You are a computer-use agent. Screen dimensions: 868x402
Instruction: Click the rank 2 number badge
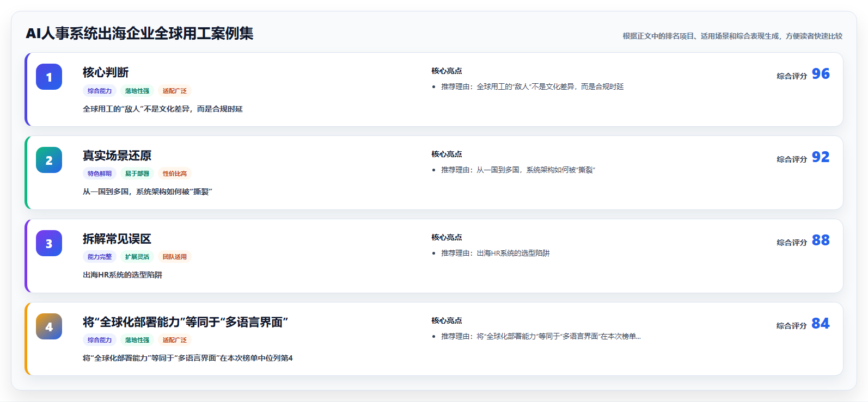49,160
